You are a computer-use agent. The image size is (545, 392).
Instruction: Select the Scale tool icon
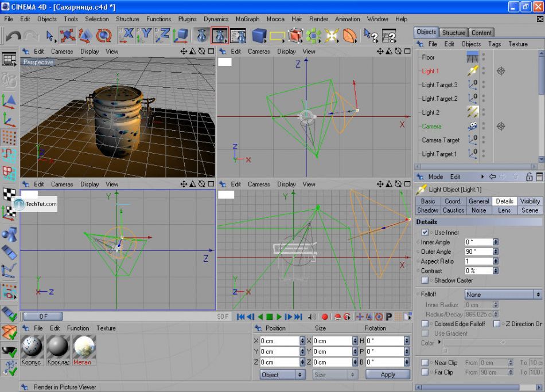[x=85, y=36]
